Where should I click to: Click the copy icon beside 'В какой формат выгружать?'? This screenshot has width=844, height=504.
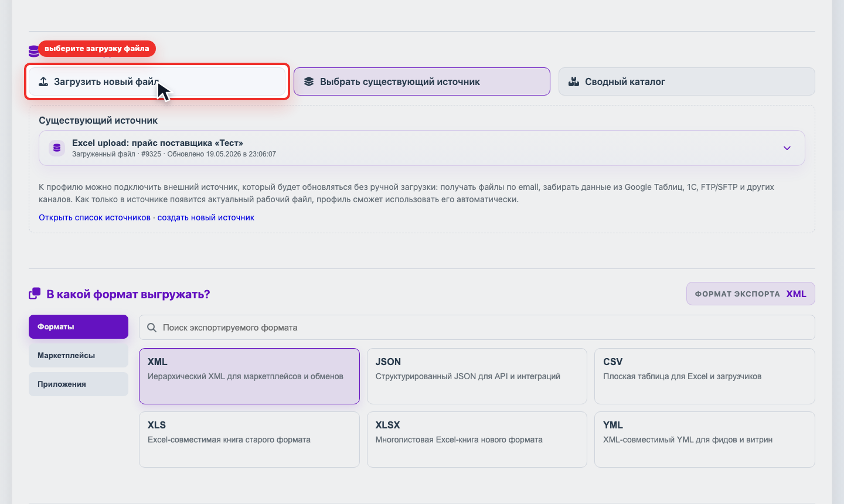pyautogui.click(x=35, y=294)
